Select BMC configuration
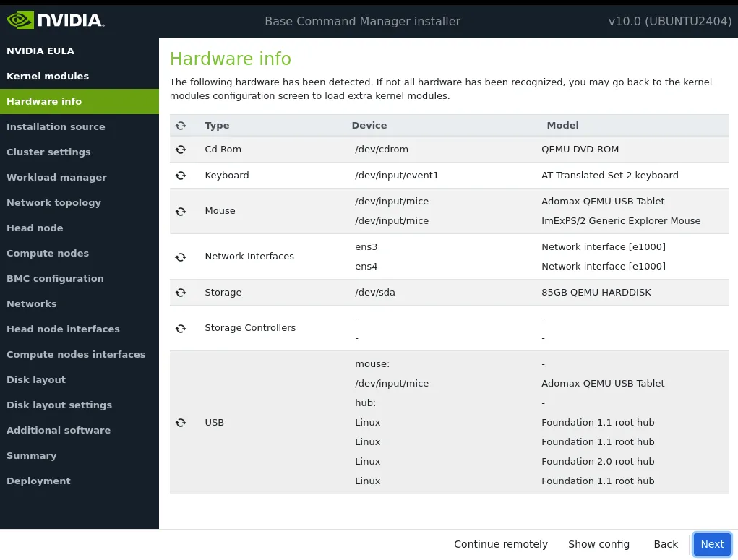This screenshot has width=738, height=560. tap(80, 279)
